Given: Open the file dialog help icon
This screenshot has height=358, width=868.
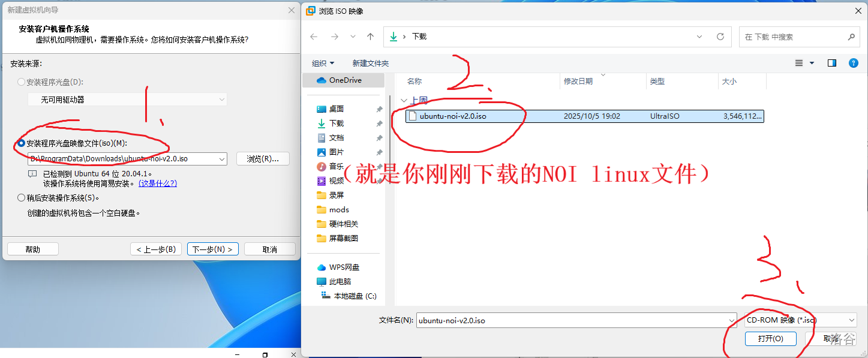Looking at the screenshot, I should tap(854, 63).
